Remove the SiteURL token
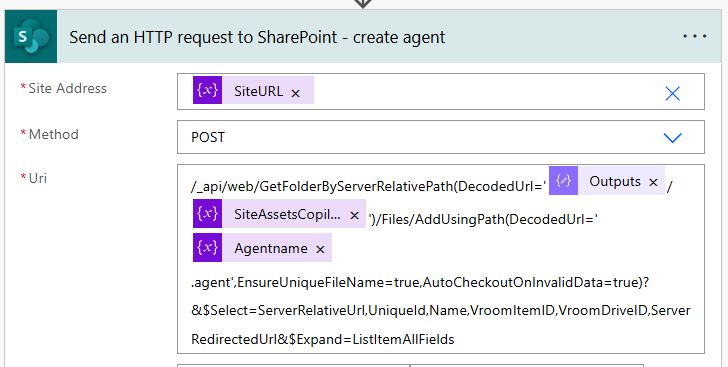728x367 pixels. click(x=295, y=93)
